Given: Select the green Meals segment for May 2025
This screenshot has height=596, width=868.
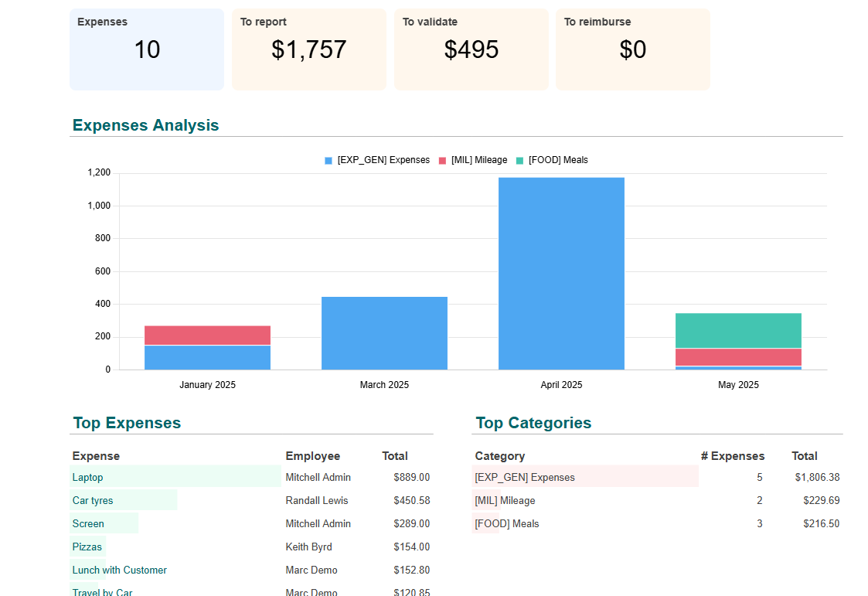Looking at the screenshot, I should click(738, 330).
